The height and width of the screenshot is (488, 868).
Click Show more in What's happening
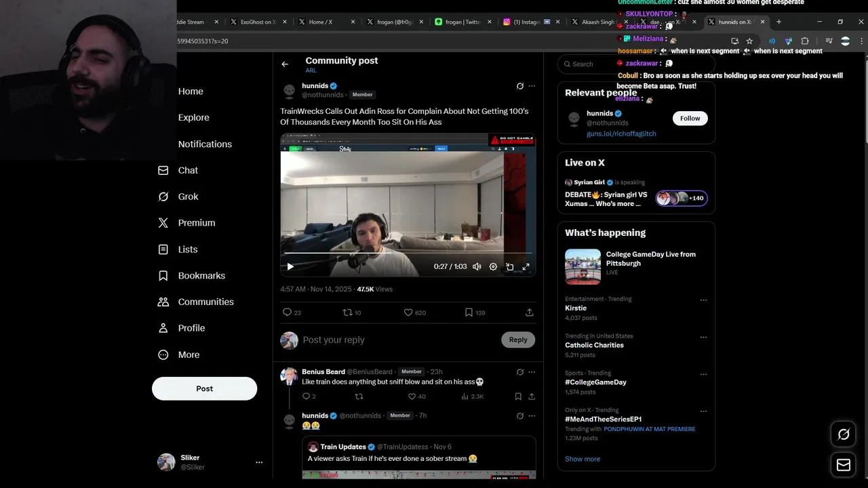(x=583, y=460)
